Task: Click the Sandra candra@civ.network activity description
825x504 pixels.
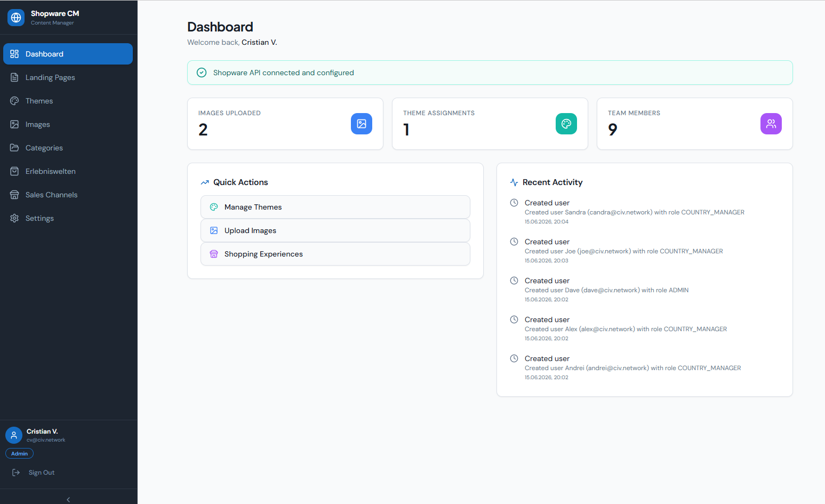Action: tap(635, 212)
